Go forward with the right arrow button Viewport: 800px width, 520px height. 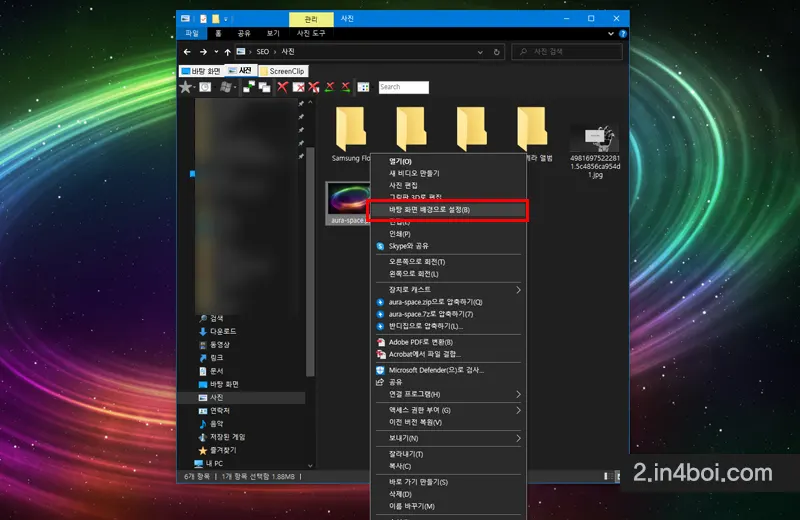click(203, 52)
